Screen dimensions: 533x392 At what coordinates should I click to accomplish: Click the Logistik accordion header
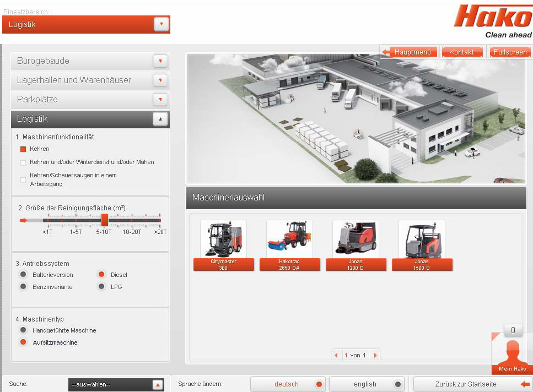pos(90,119)
